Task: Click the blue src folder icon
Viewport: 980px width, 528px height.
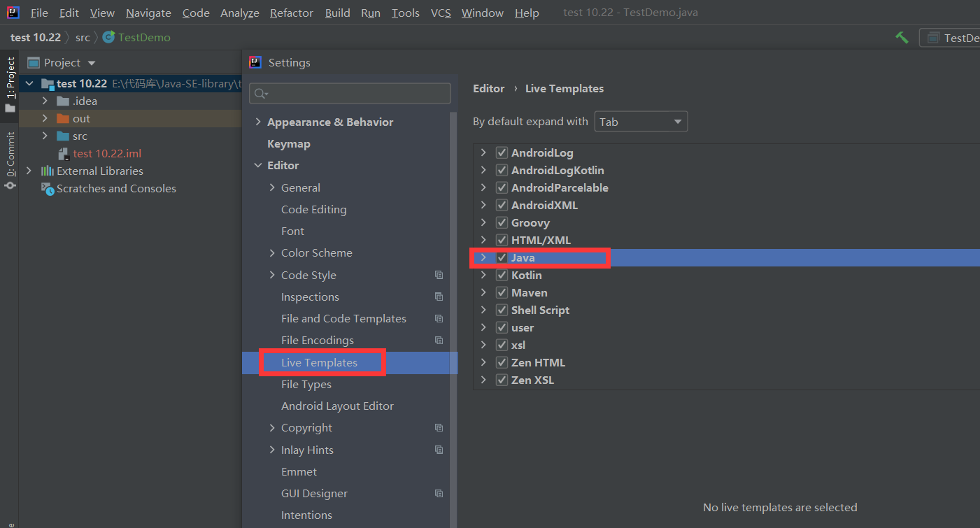Action: click(x=63, y=136)
